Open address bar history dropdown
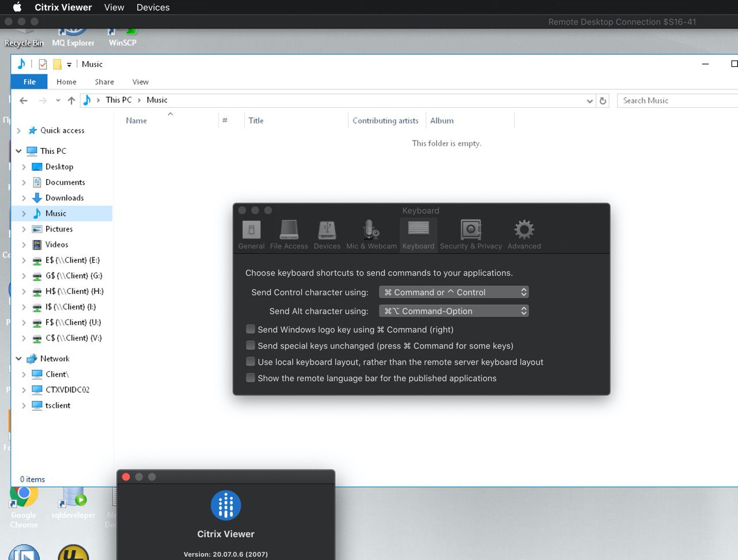 (x=590, y=101)
